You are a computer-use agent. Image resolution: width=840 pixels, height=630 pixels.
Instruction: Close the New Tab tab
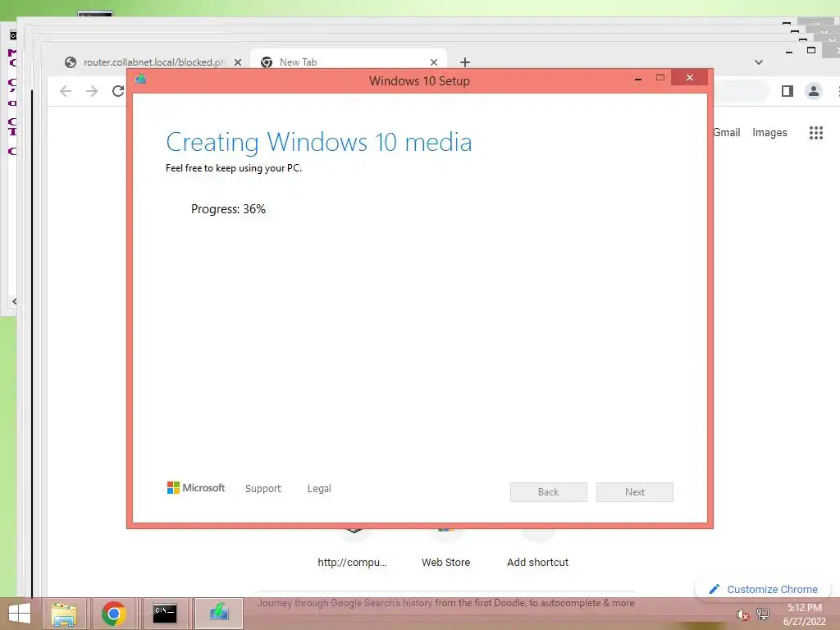[433, 62]
